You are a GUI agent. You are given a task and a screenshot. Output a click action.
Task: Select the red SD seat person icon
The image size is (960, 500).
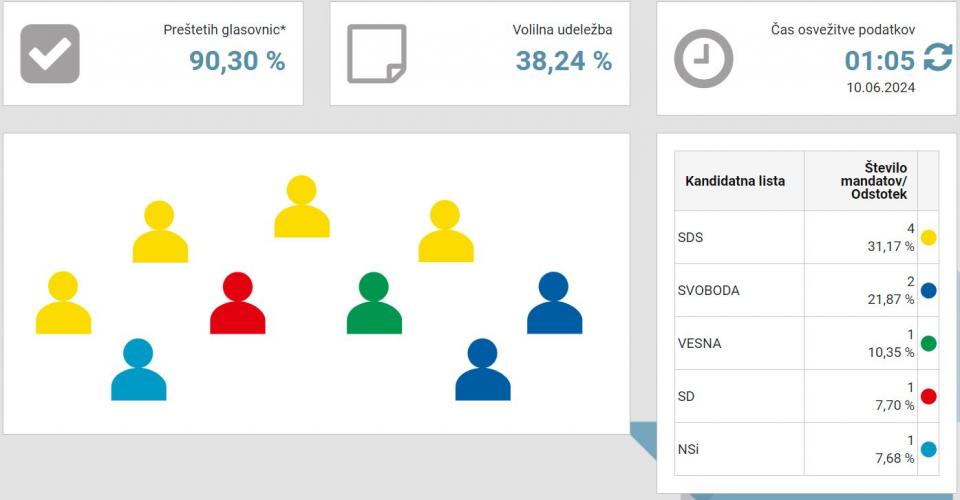pos(238,304)
